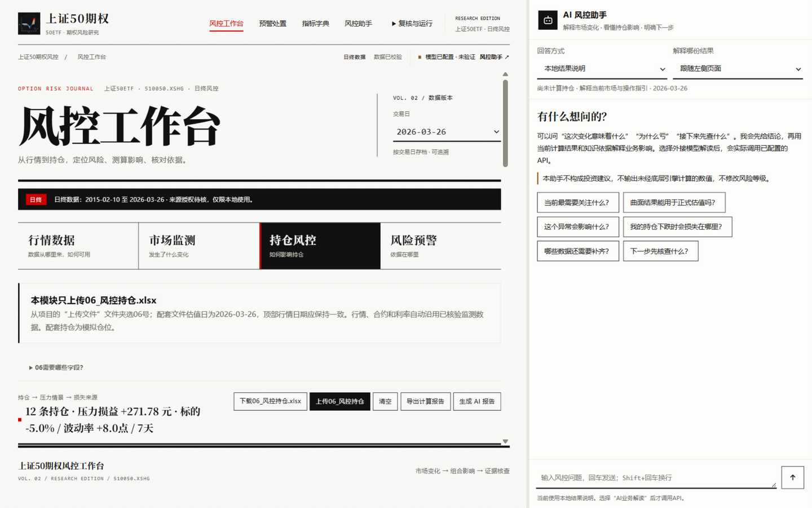
Task: Click the 数据已校验 status text
Action: click(x=388, y=57)
